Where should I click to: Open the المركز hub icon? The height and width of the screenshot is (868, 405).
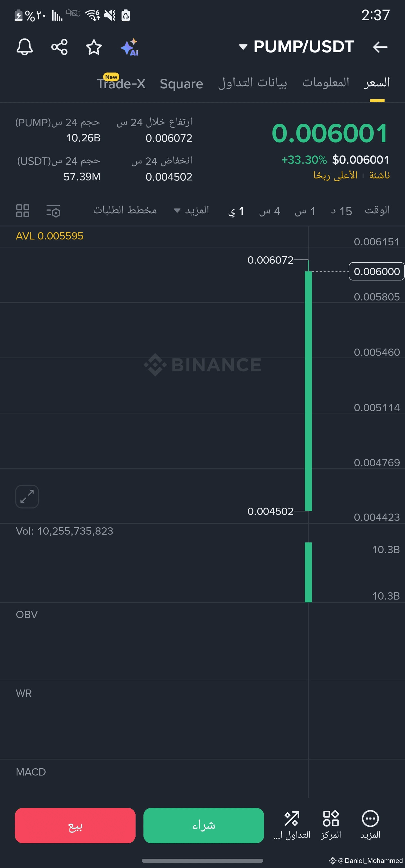click(x=331, y=824)
